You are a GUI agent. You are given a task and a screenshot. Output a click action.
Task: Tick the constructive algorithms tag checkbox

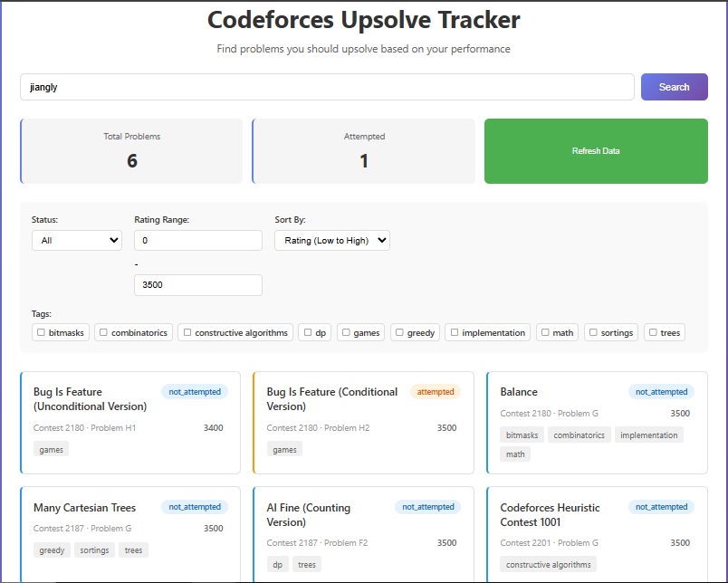pos(187,332)
